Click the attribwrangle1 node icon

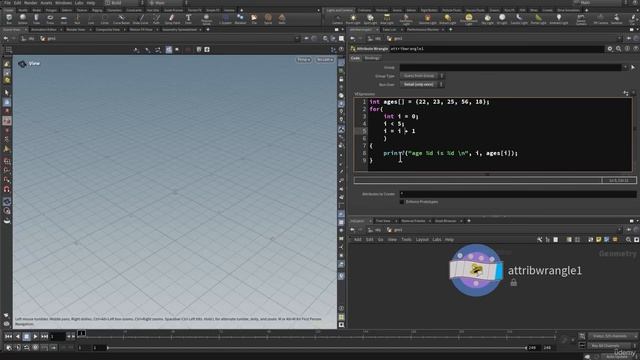pyautogui.click(x=476, y=270)
